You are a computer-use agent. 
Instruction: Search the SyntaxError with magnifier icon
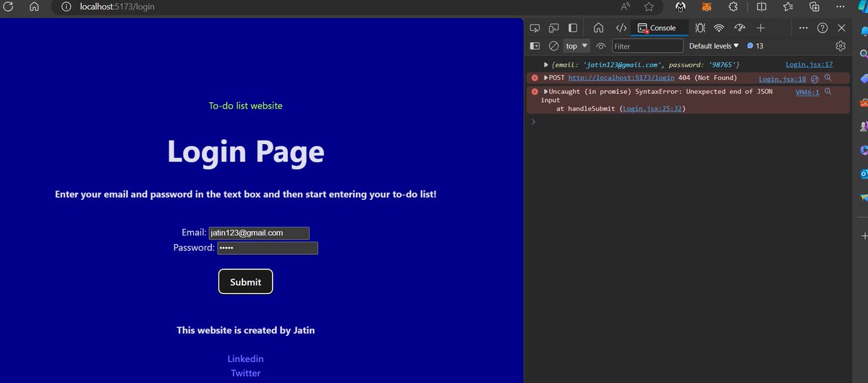[x=827, y=91]
